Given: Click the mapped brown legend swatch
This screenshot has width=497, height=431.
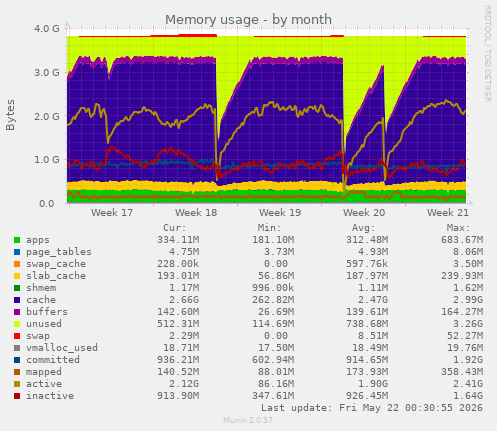Looking at the screenshot, I should pyautogui.click(x=17, y=372).
